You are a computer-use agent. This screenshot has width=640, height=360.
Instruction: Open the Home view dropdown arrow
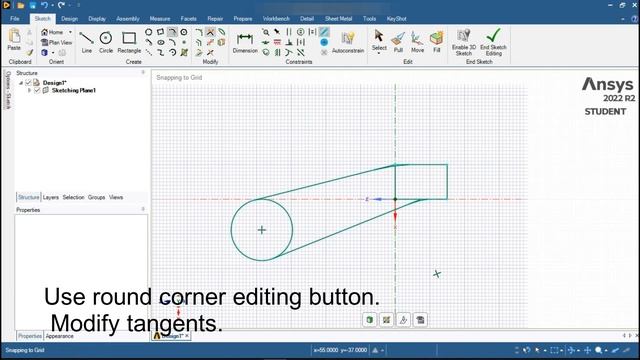pos(70,32)
